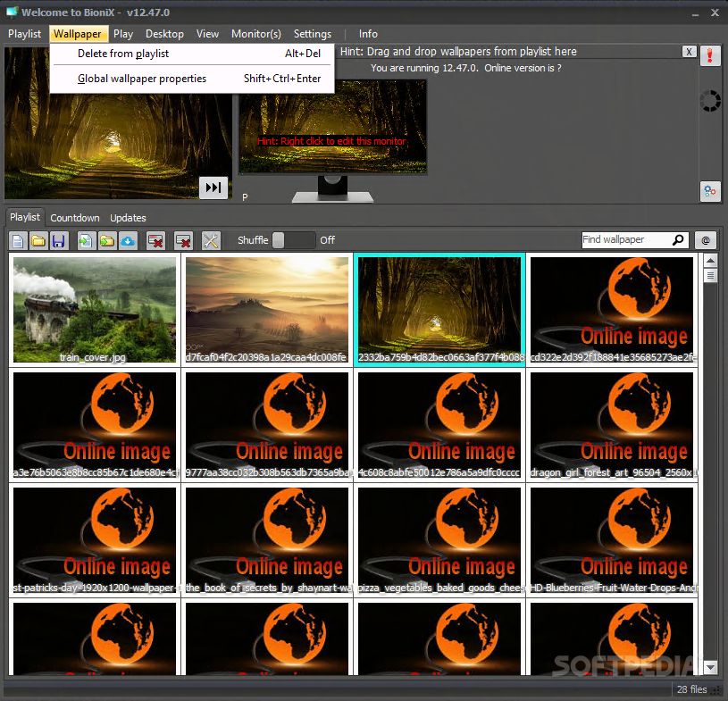Screen dimensions: 728x701
Task: Open the Playlist menu in menu bar
Action: (25, 34)
